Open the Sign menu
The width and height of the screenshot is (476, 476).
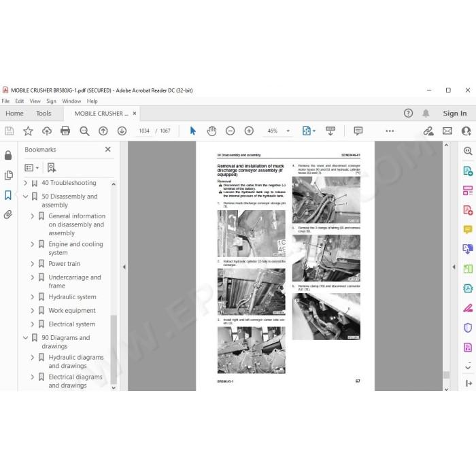51,101
